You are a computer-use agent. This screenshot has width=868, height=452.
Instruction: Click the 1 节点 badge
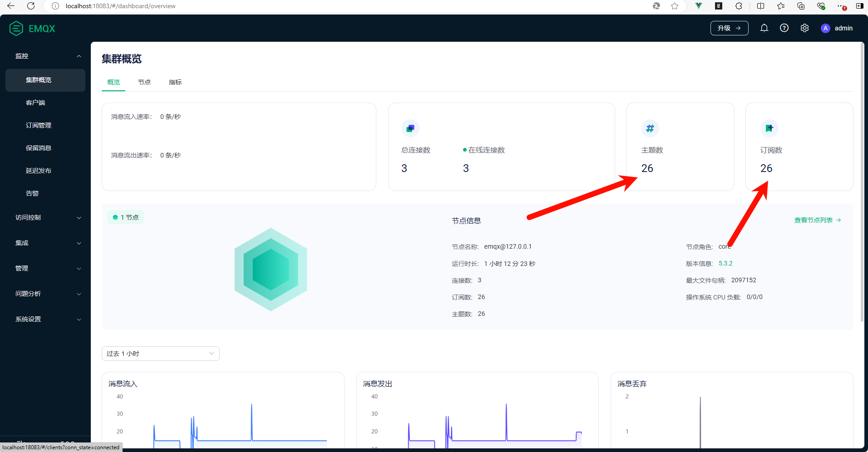126,217
